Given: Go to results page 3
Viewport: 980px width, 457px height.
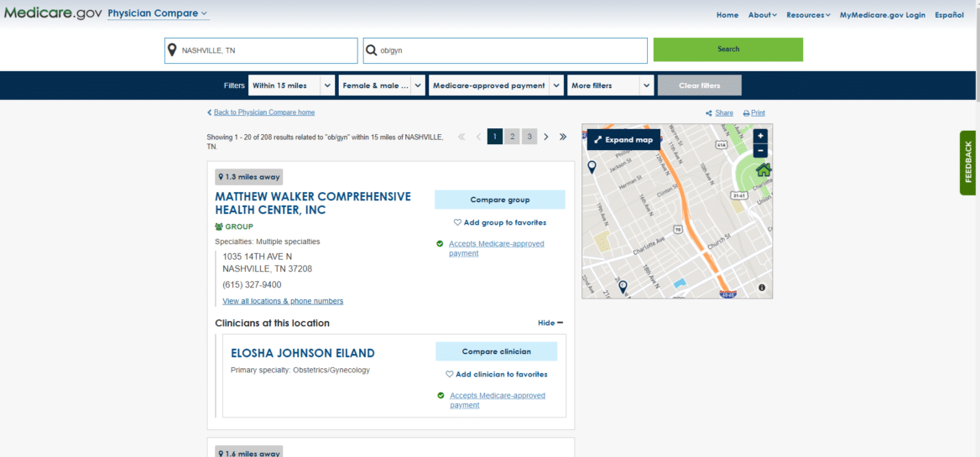Looking at the screenshot, I should pos(529,137).
